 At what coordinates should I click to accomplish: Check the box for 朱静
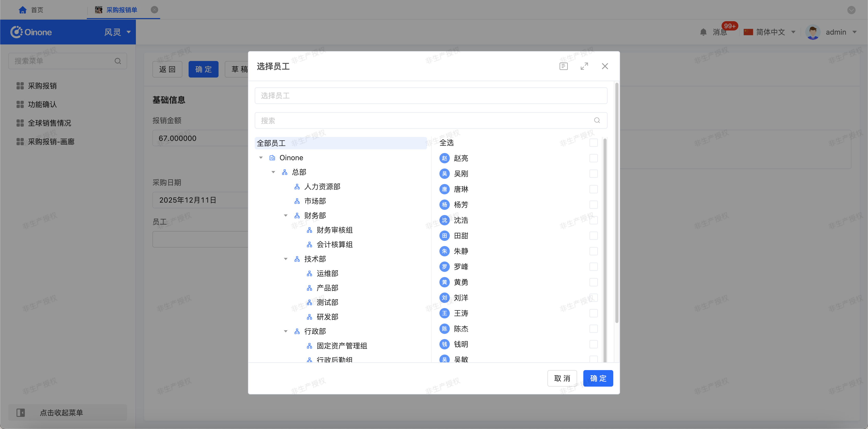(593, 251)
